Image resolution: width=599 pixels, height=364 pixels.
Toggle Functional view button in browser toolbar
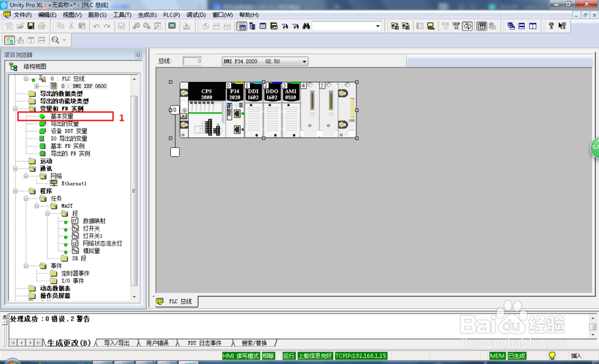pyautogui.click(x=20, y=40)
